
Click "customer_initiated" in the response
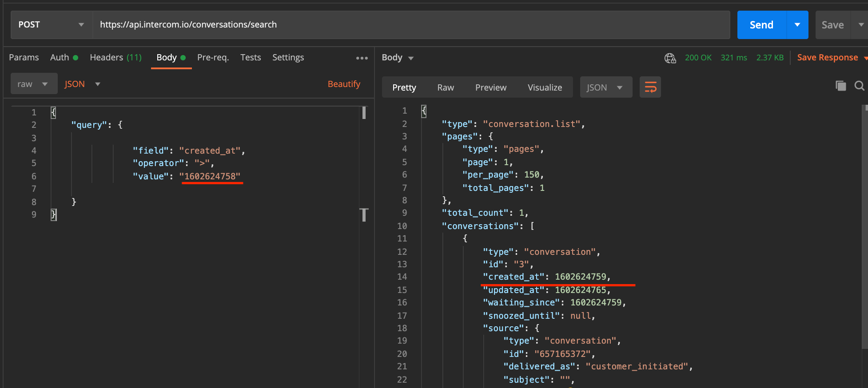point(637,366)
